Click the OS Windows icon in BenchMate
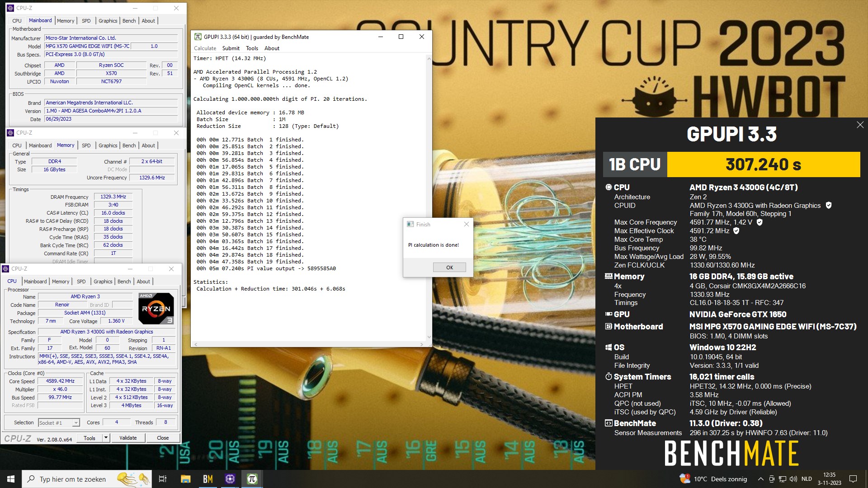 (x=609, y=347)
